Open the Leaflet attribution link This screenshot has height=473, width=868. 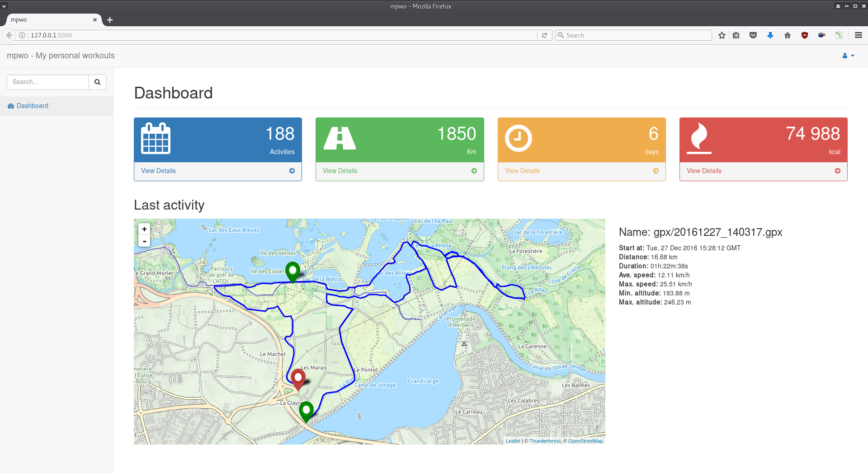(x=513, y=441)
